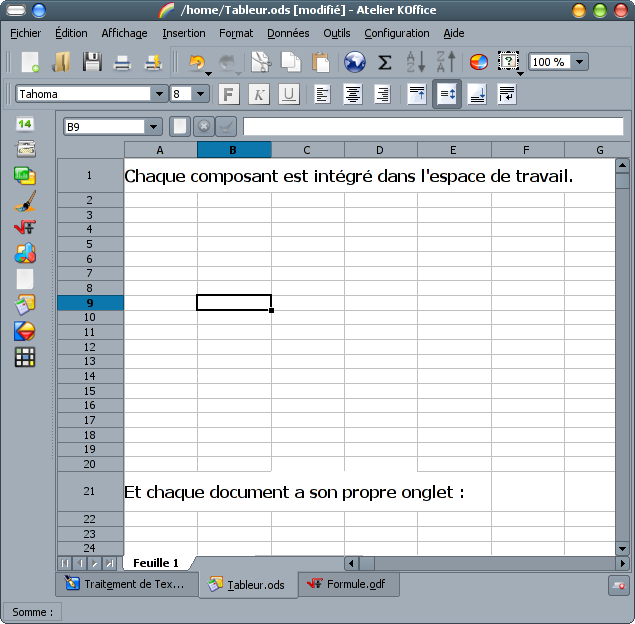Open the paintbrush drawing component in the sidebar
The image size is (635, 624).
pyautogui.click(x=25, y=201)
